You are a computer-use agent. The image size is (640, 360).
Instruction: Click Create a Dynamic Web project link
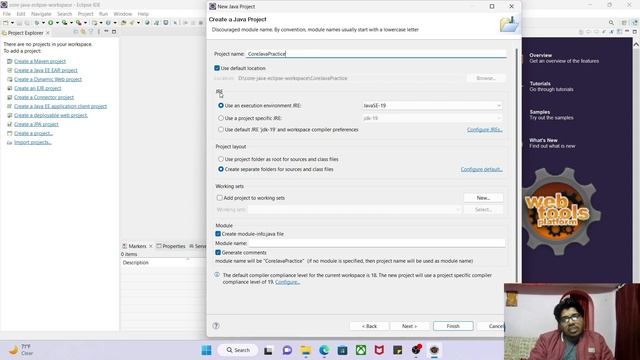[48, 79]
